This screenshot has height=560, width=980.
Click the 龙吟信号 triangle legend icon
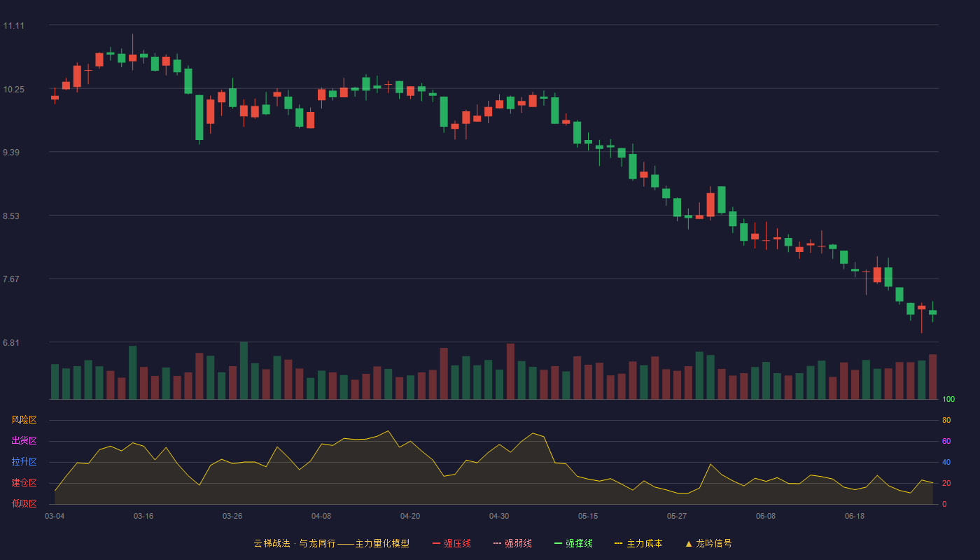pos(689,543)
